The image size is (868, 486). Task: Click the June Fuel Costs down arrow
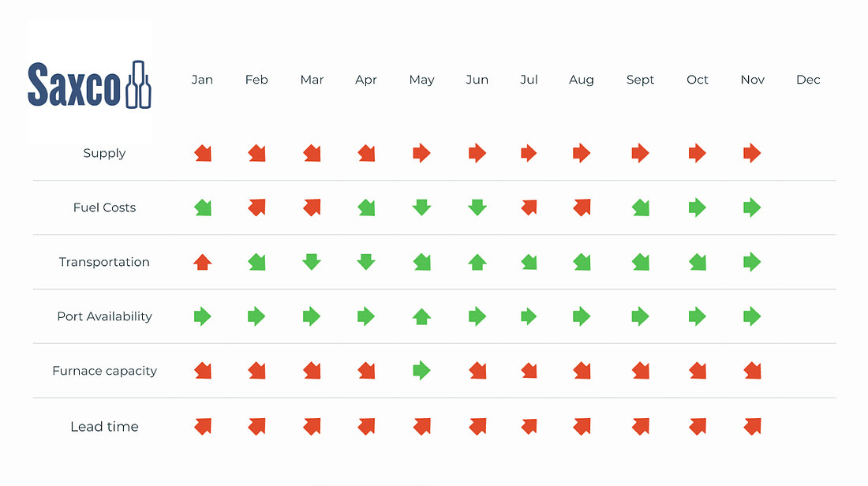point(477,207)
